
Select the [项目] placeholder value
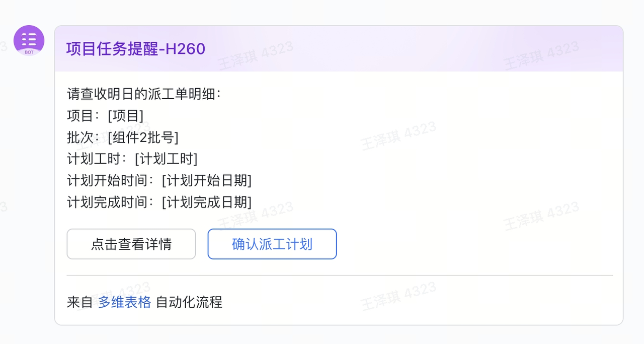point(126,115)
